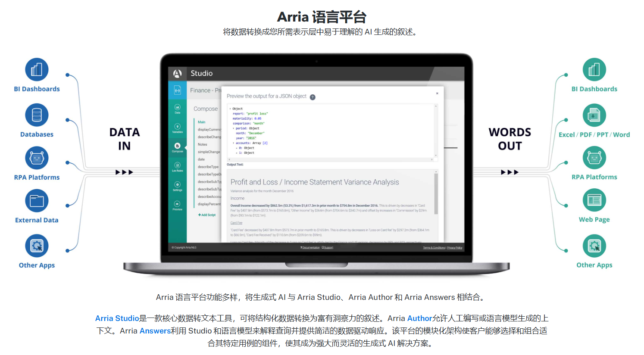Screen dimensions: 644x355
Task: Click the Web Page icon
Action: [594, 200]
